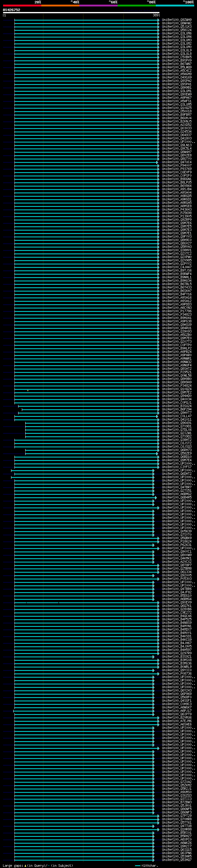The image size is (197, 868).
Task: Click the white query sequence bar
Action: pos(81,12)
